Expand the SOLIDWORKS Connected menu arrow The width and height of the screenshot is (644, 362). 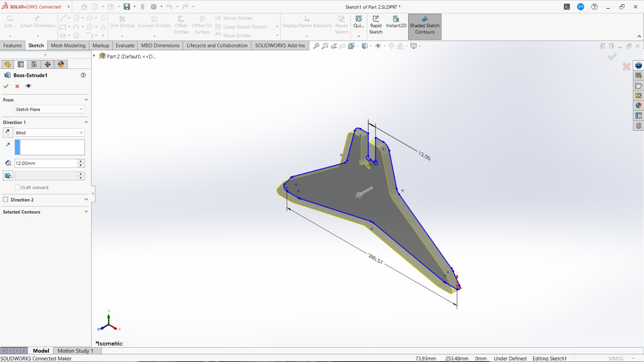69,7
